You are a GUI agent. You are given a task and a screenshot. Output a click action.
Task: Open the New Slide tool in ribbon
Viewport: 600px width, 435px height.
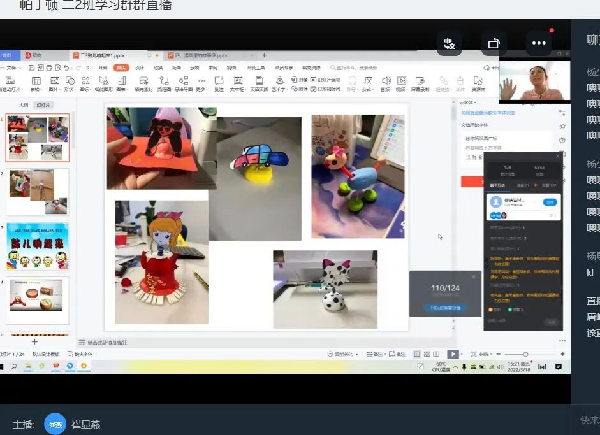(10, 83)
